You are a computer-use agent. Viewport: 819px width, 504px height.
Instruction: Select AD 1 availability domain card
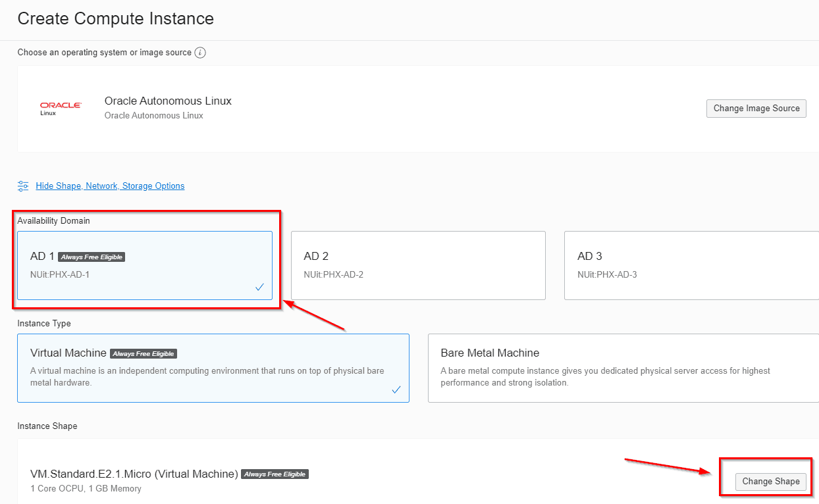pos(145,265)
